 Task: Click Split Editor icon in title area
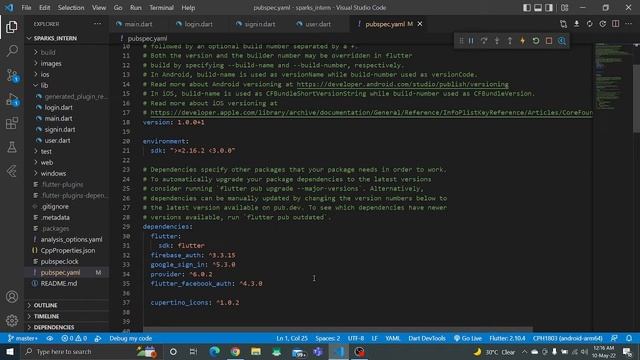616,24
